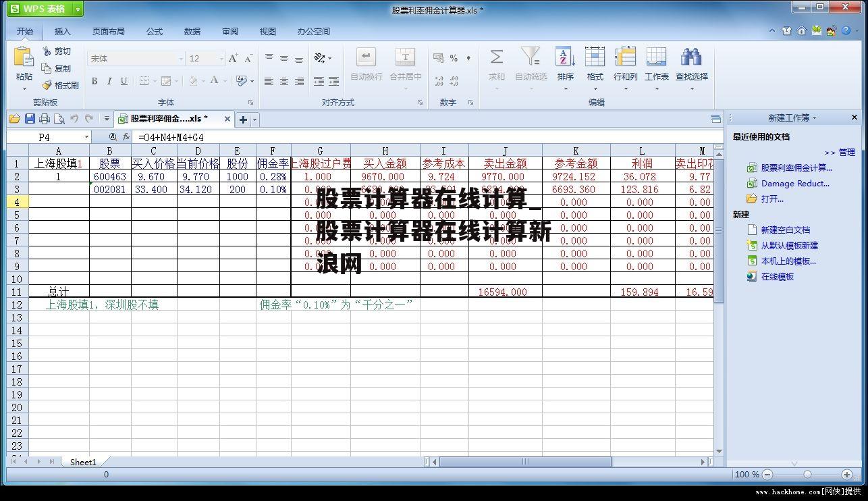Screen dimensions: 868x501
Task: Toggle Bold formatting
Action: (x=94, y=81)
